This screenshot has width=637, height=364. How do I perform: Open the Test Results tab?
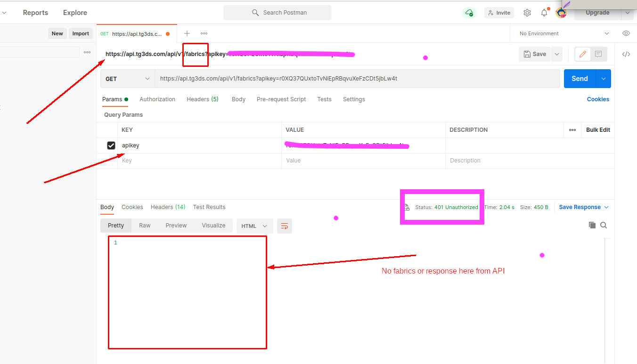(209, 207)
